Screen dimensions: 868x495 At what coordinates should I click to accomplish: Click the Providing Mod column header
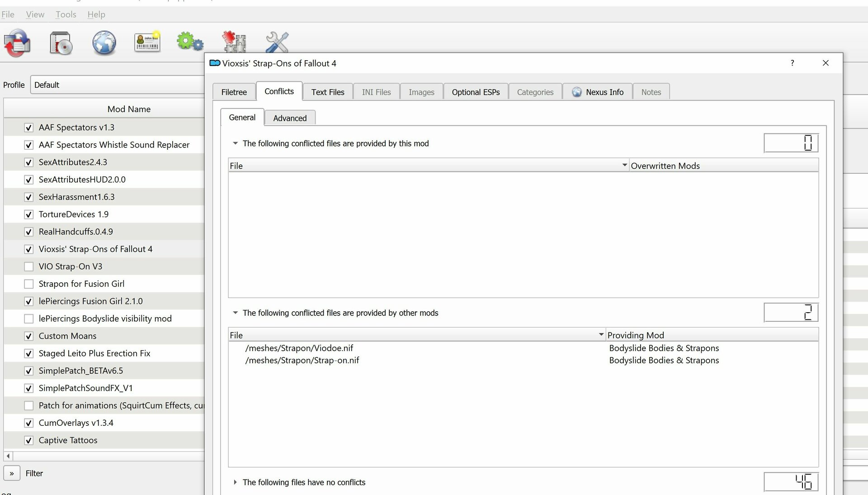[712, 335]
